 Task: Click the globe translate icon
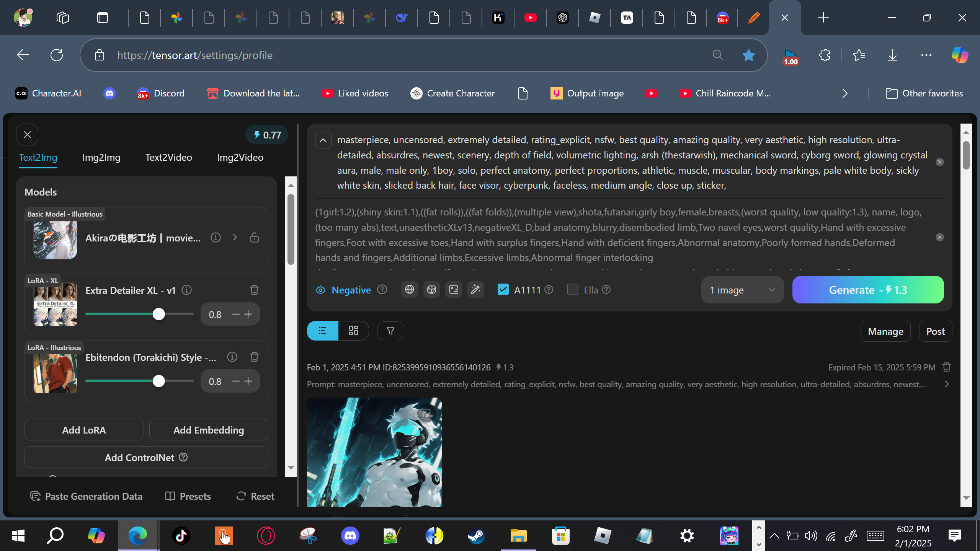(409, 290)
